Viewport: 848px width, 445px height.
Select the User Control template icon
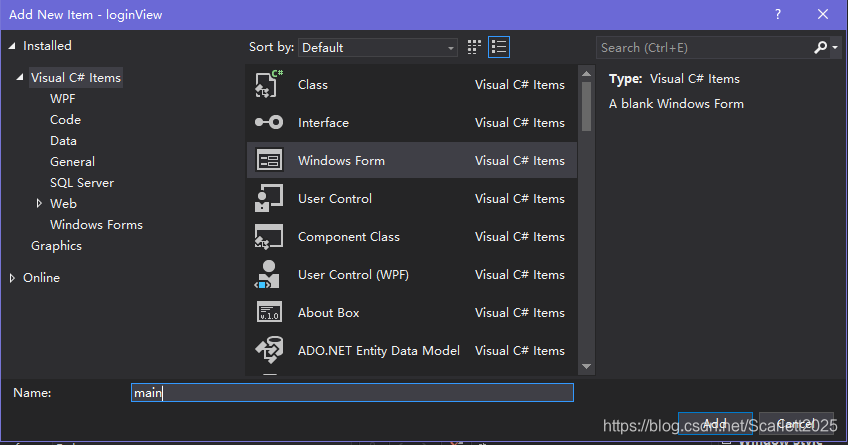pyautogui.click(x=269, y=198)
